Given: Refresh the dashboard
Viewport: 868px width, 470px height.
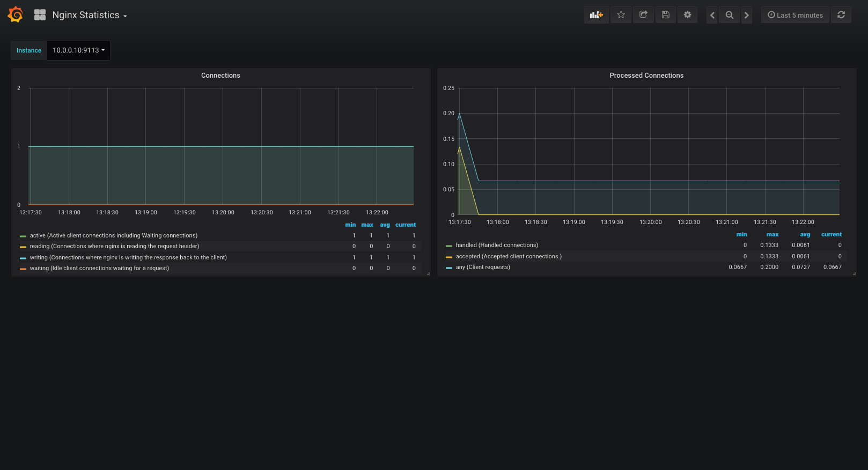Looking at the screenshot, I should (x=841, y=15).
